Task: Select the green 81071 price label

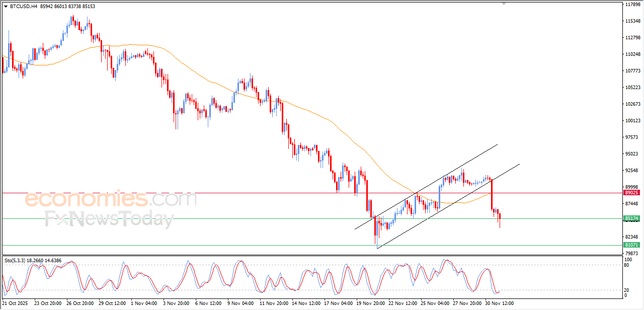Action: click(631, 245)
